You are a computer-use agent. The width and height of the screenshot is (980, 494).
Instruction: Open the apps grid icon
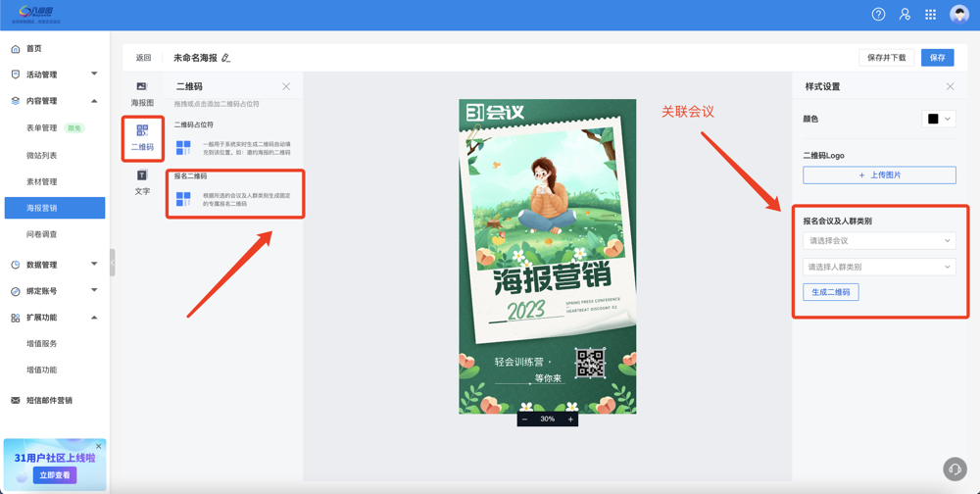[x=930, y=15]
